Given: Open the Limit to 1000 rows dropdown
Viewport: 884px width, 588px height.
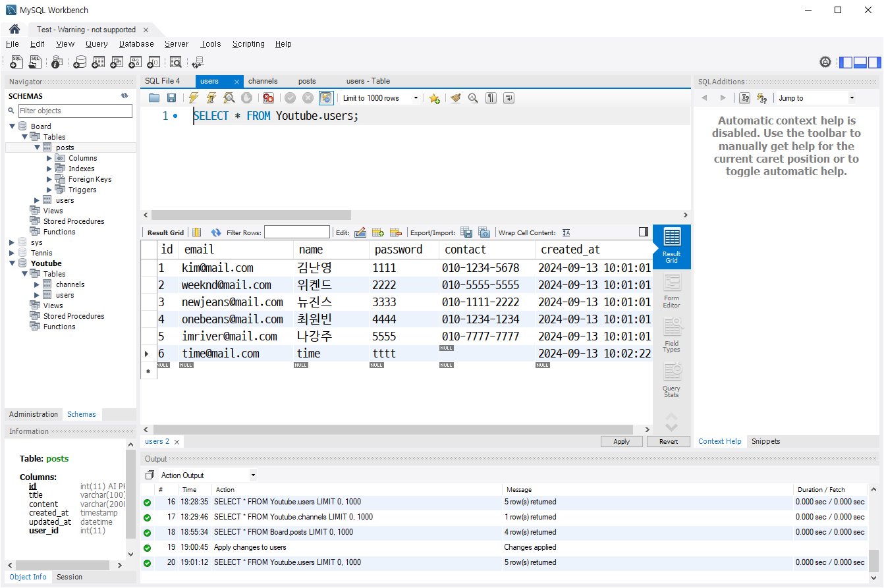Looking at the screenshot, I should coord(416,98).
